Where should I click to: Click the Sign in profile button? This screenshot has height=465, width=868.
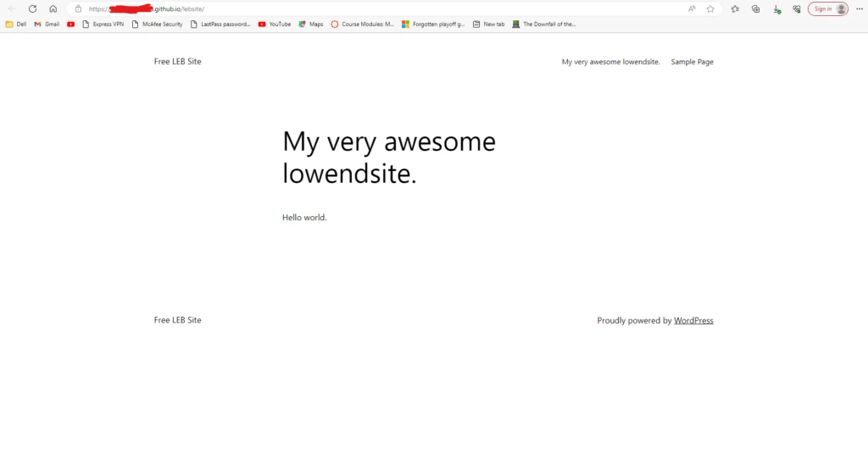[x=827, y=8]
